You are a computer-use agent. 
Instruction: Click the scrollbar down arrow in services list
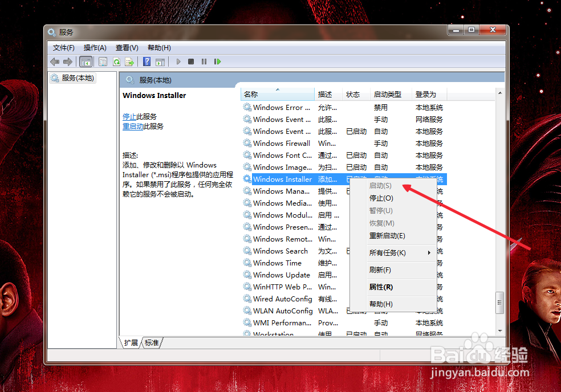pyautogui.click(x=500, y=331)
